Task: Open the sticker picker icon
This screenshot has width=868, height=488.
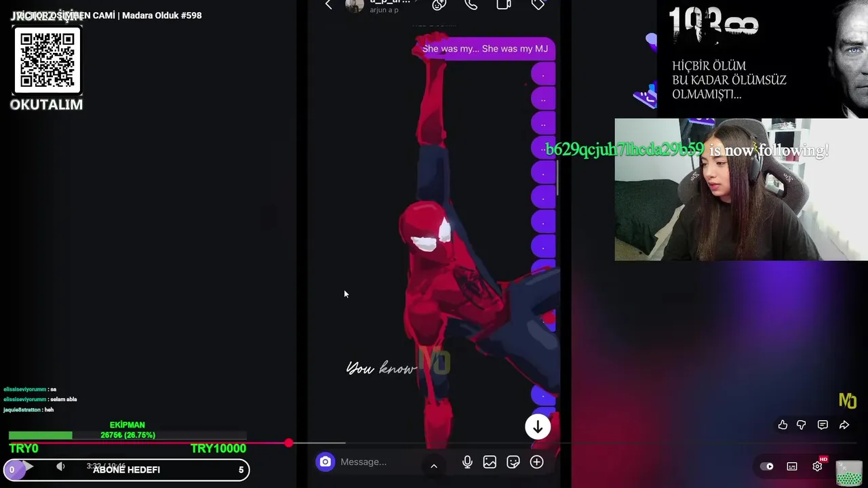Action: pos(513,462)
